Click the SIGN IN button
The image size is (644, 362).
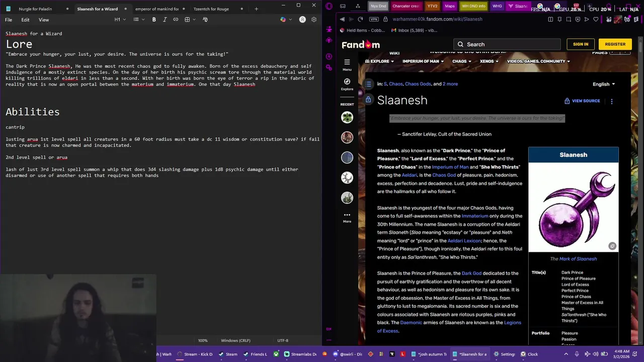point(580,44)
